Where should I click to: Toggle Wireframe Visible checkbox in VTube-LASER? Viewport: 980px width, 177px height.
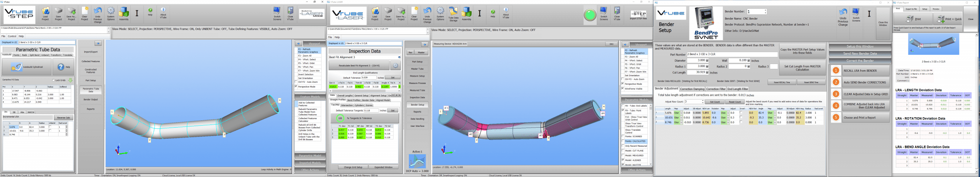tap(623, 88)
